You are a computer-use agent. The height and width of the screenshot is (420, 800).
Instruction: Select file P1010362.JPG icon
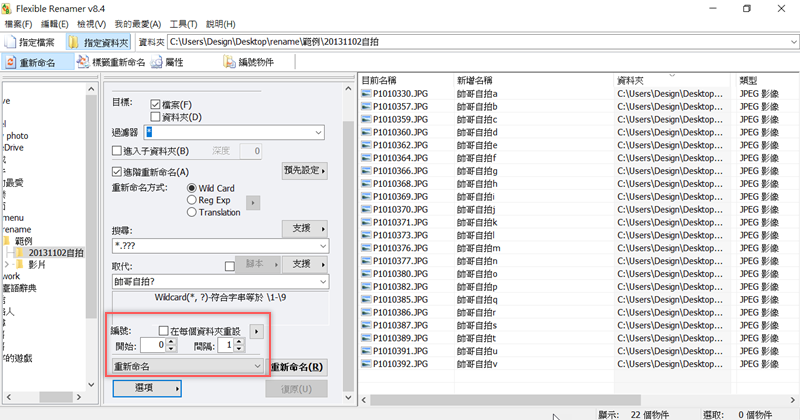pos(366,145)
